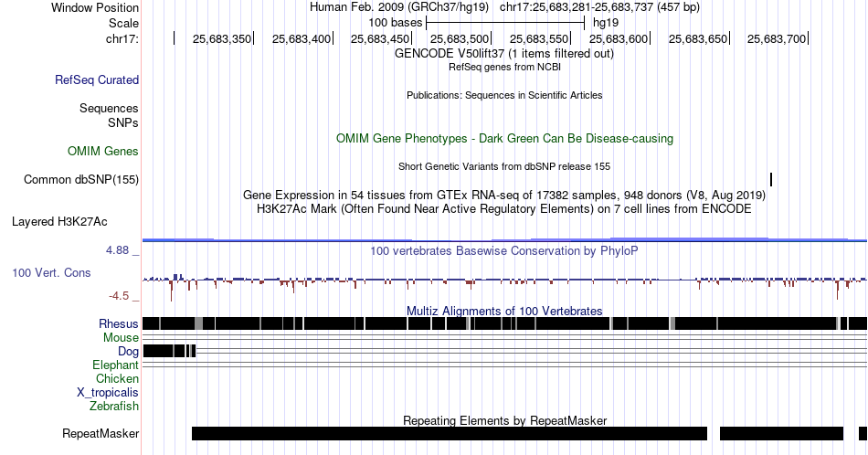Click the PhyloP conservation track title
Screen dimensions: 868x455
click(x=504, y=250)
